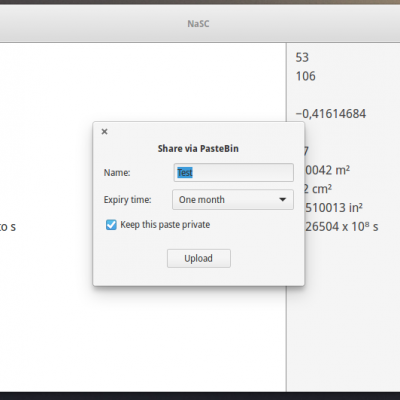Focus the Name field containing Test
This screenshot has height=400, width=400.
[233, 172]
